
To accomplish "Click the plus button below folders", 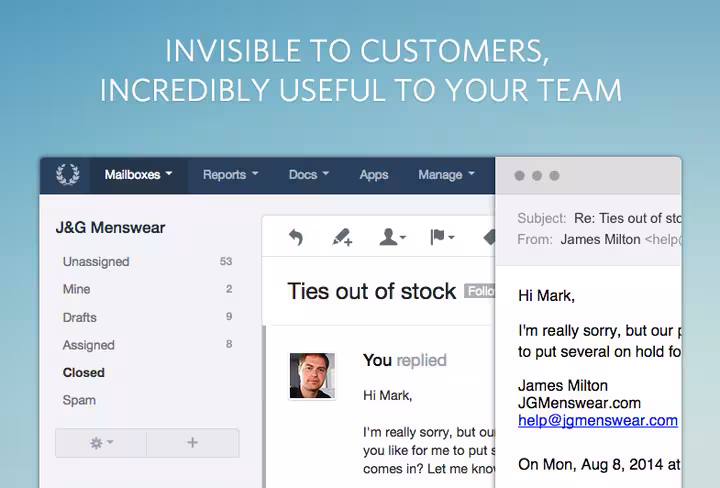I will [193, 443].
